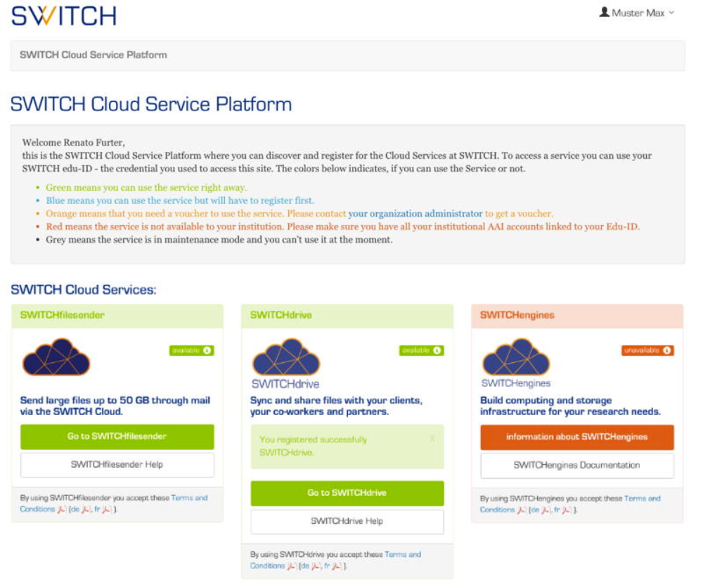703x588 pixels.
Task: Open French SWITCHengines terms PDF link
Action: [562, 510]
